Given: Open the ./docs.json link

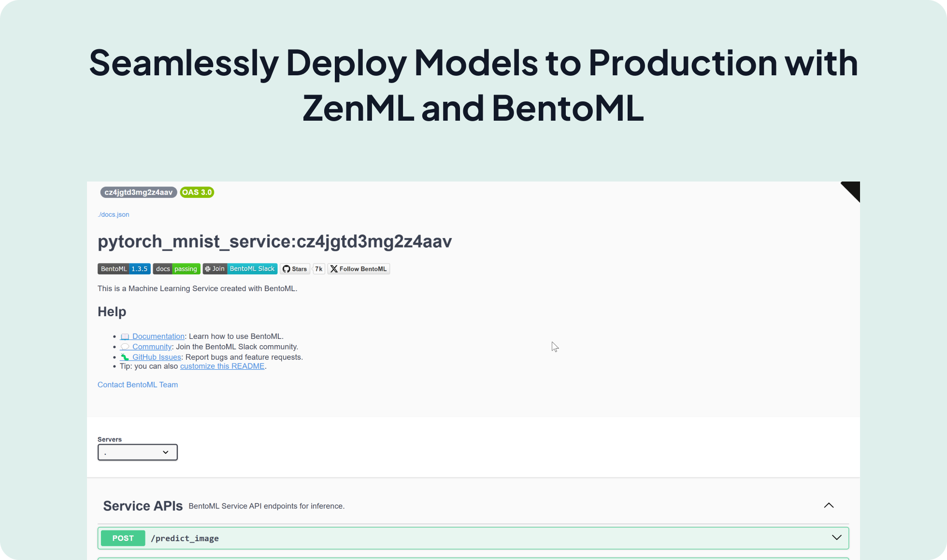Looking at the screenshot, I should click(114, 214).
